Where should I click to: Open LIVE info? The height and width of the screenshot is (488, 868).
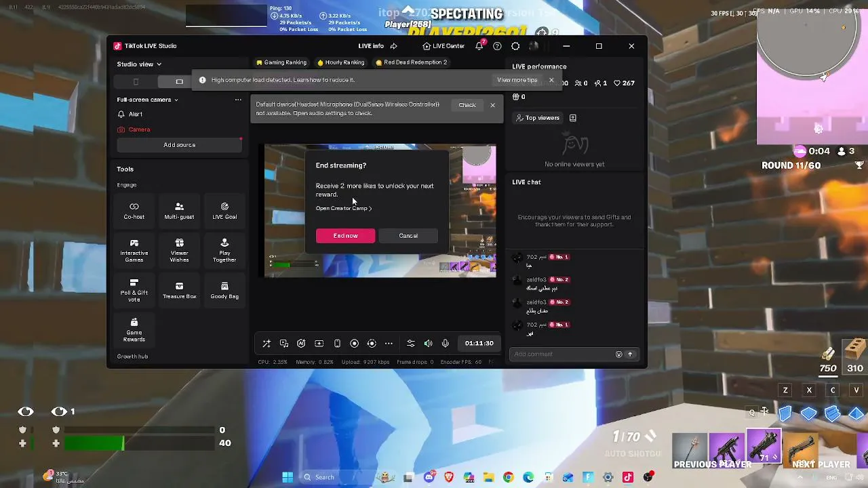(371, 46)
